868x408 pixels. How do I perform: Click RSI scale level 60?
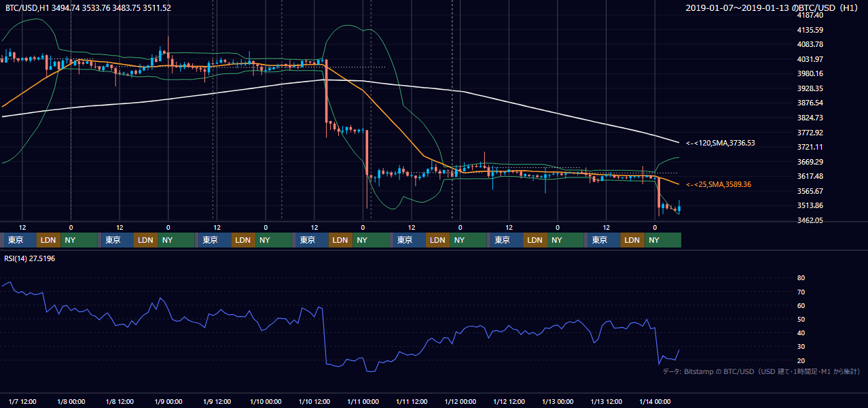pyautogui.click(x=801, y=305)
